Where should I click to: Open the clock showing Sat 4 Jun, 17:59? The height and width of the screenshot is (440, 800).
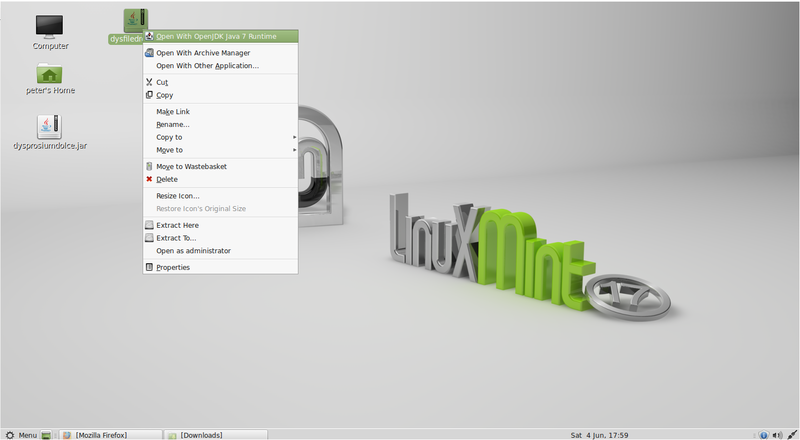[x=599, y=435]
